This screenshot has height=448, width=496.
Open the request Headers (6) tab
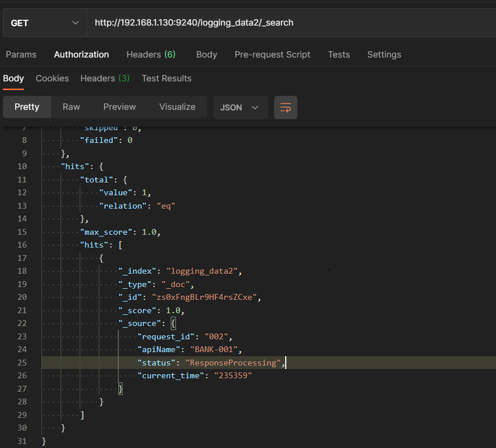(x=151, y=55)
